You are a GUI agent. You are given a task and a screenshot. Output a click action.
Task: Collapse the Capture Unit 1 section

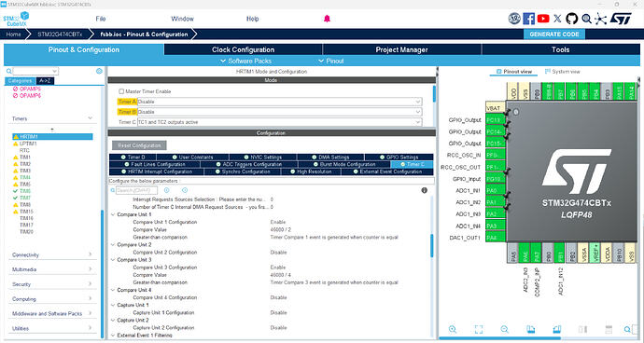(113, 306)
